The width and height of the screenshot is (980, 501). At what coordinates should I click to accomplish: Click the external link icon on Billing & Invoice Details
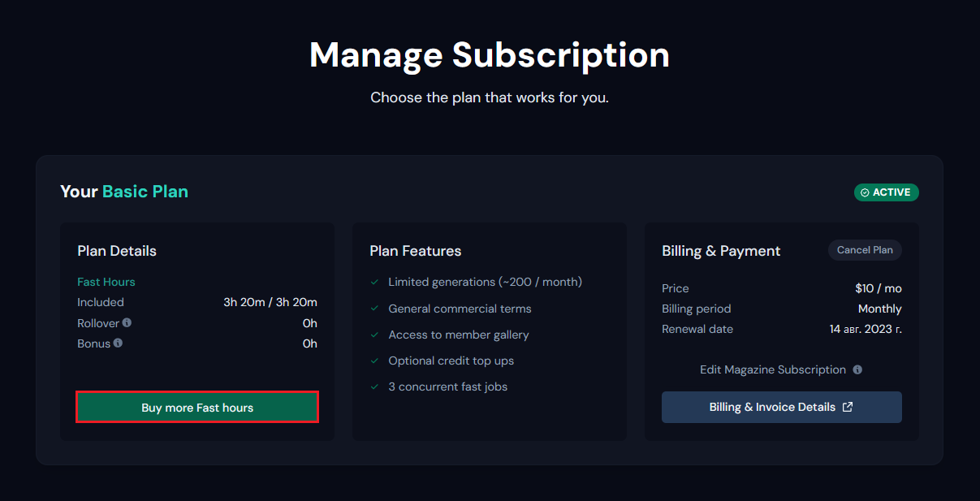[x=848, y=407]
